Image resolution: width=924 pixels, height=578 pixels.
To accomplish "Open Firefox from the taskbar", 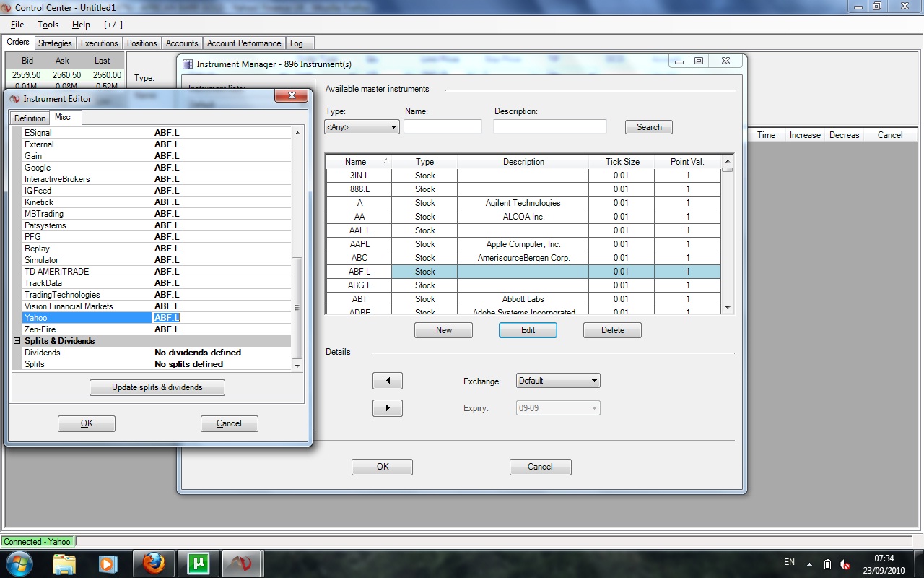I will pos(154,564).
